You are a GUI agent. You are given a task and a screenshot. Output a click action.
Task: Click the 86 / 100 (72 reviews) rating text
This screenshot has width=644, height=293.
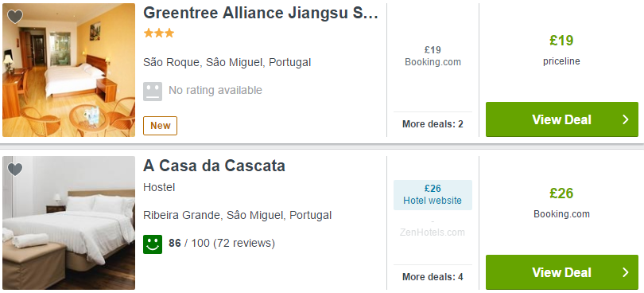(x=222, y=243)
